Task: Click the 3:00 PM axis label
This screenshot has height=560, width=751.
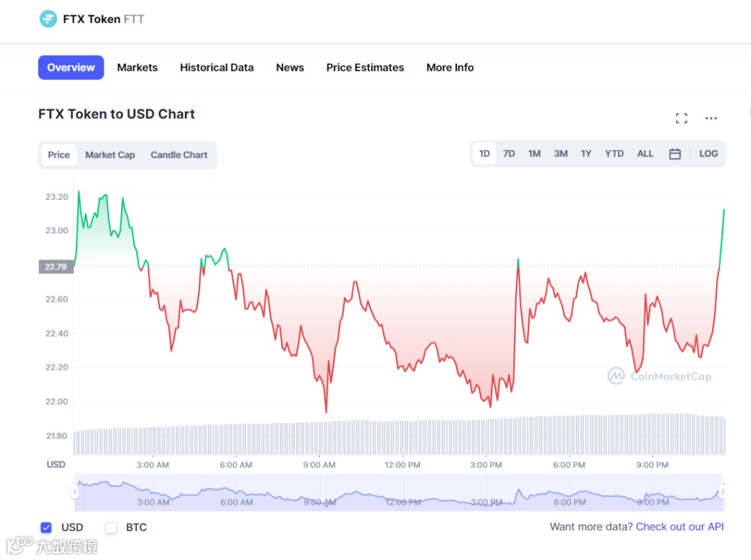Action: [x=485, y=465]
